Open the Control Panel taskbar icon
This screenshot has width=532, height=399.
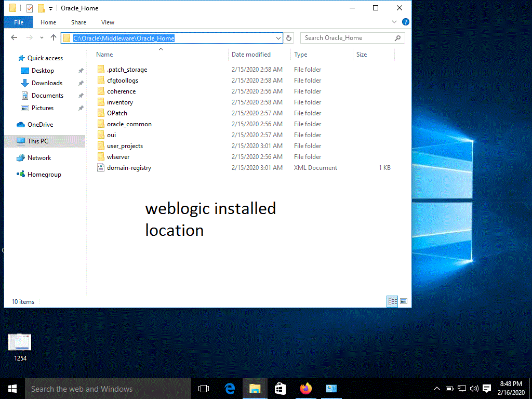pyautogui.click(x=331, y=389)
